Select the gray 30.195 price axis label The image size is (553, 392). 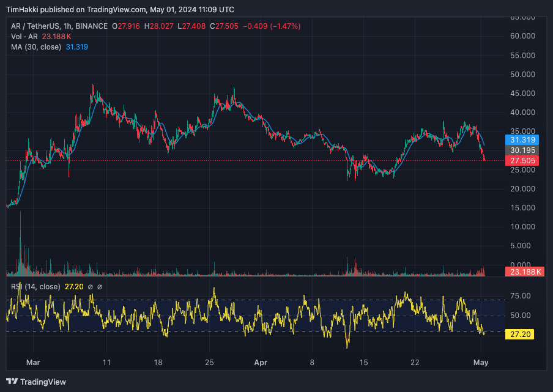click(x=522, y=150)
